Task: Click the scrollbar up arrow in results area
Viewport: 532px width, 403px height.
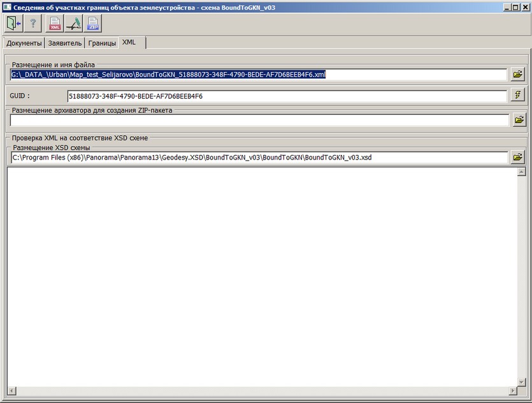Action: click(521, 172)
